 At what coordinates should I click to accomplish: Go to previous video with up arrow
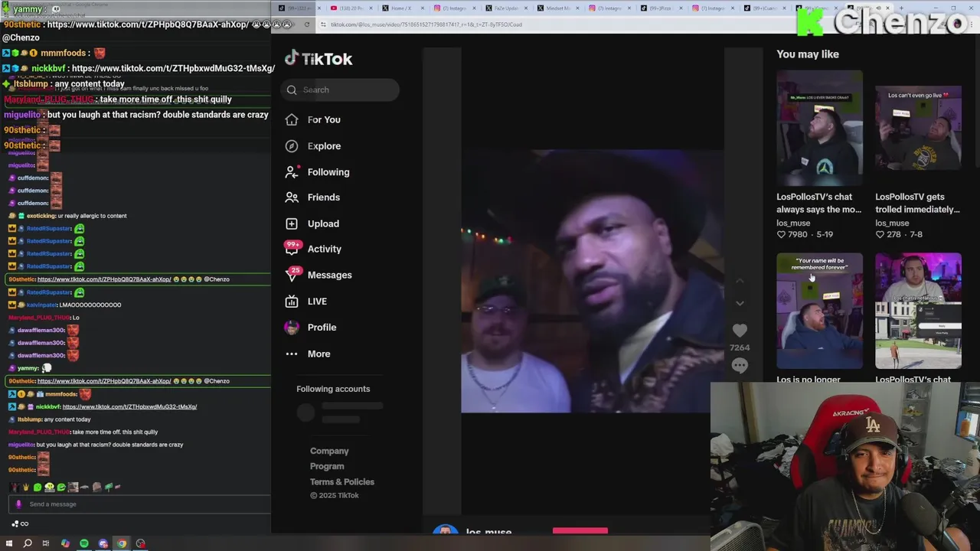pos(740,281)
